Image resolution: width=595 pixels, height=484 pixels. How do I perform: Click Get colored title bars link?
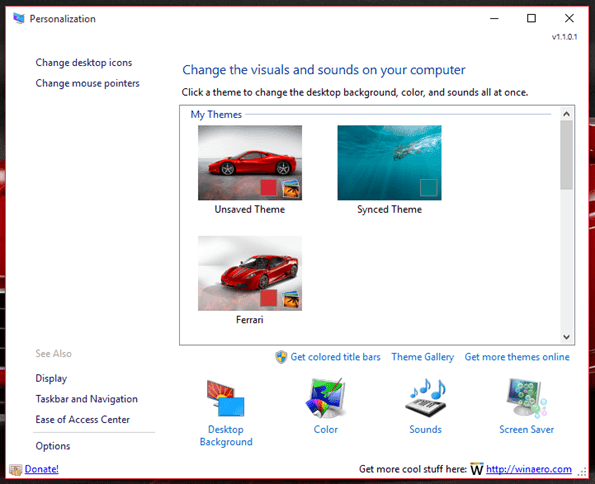335,357
